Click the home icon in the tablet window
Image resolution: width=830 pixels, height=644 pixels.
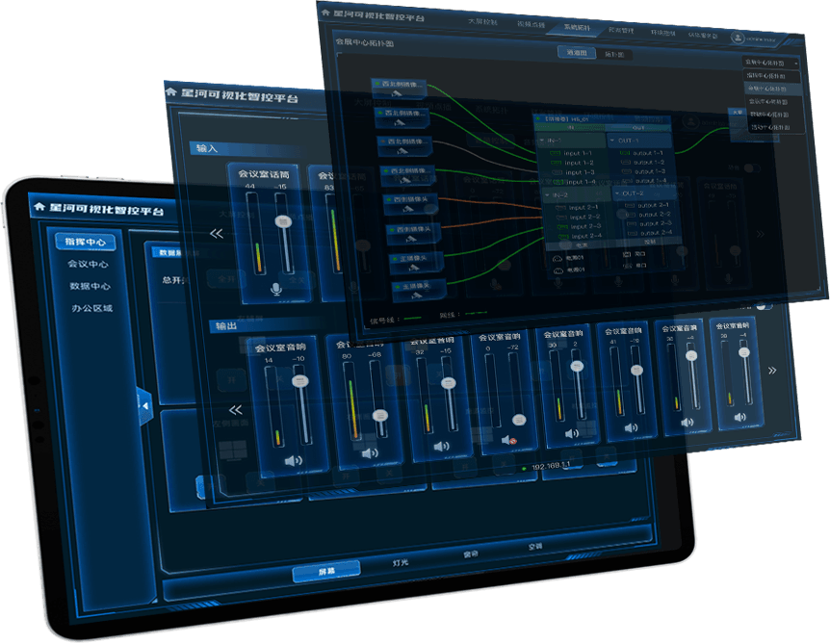pos(39,206)
